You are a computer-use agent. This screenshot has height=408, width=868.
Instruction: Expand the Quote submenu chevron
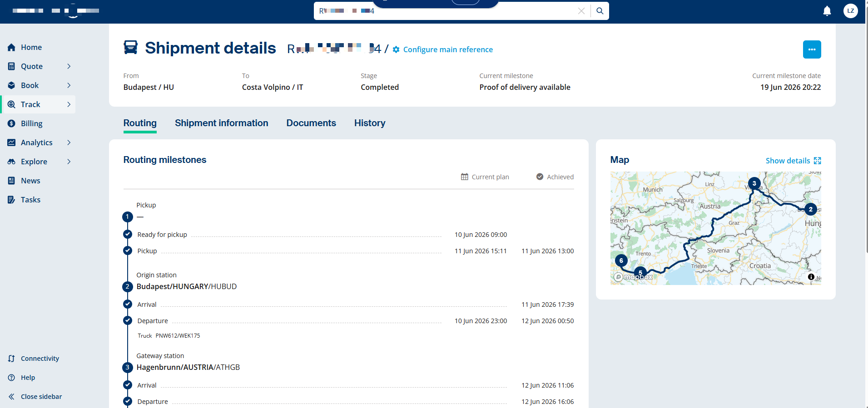point(69,66)
